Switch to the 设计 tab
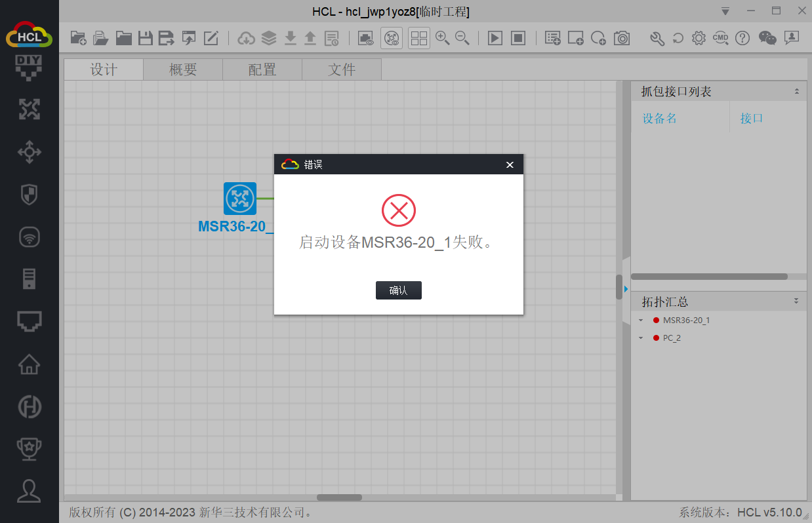The width and height of the screenshot is (812, 523). [x=104, y=69]
